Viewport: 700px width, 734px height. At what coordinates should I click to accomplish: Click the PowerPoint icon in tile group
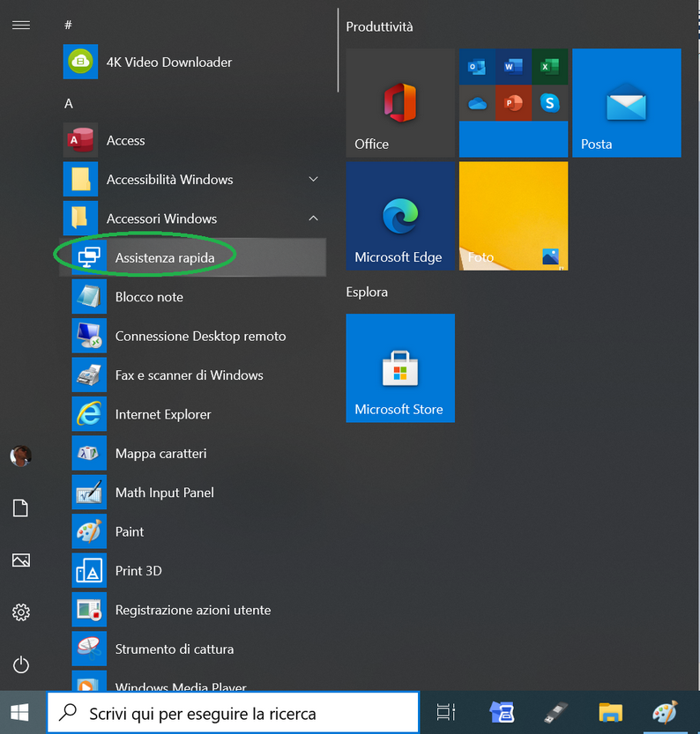click(513, 103)
